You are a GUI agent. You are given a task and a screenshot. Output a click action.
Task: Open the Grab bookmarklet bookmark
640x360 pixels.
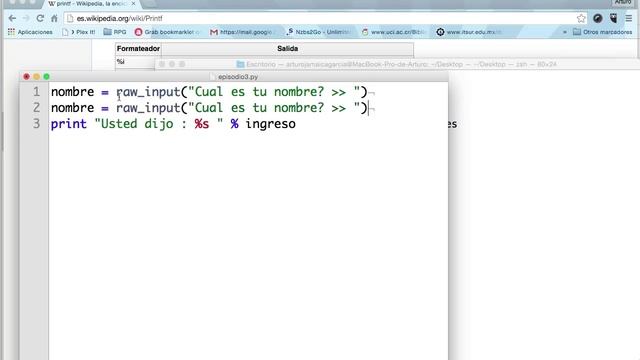(x=167, y=32)
